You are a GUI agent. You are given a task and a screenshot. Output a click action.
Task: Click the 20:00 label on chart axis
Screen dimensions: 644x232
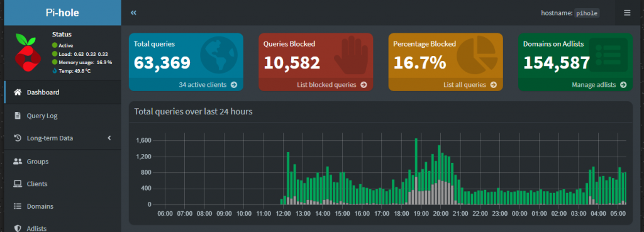(x=441, y=214)
